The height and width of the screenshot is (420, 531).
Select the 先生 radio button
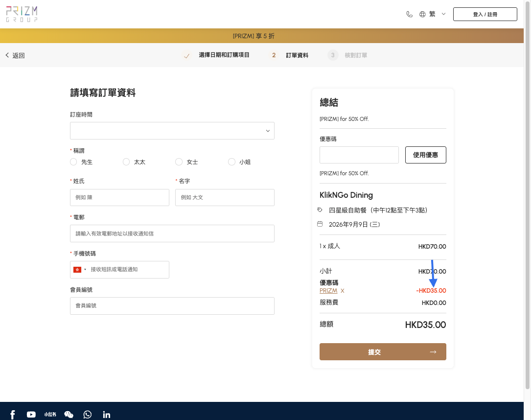[x=73, y=162]
